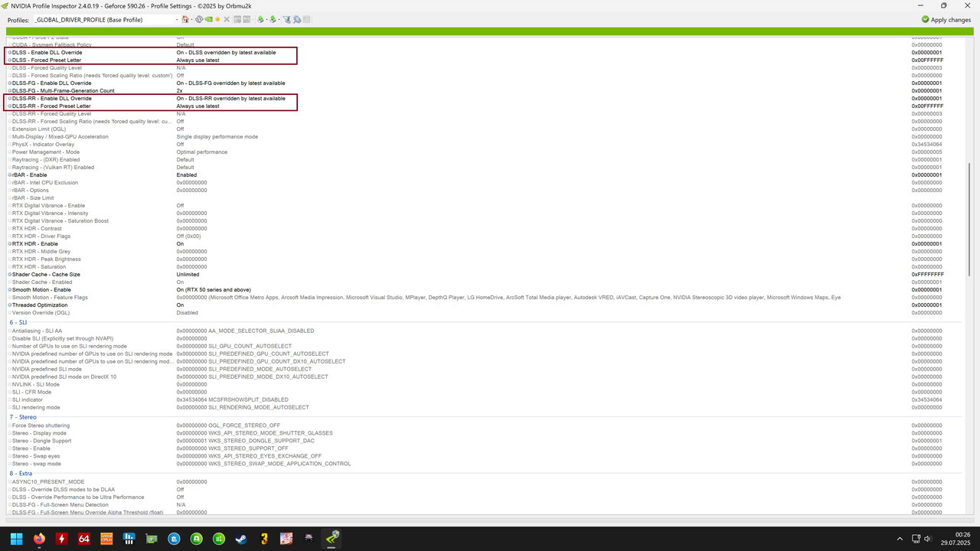Click the first green arrow export-profiles icon

[x=260, y=19]
